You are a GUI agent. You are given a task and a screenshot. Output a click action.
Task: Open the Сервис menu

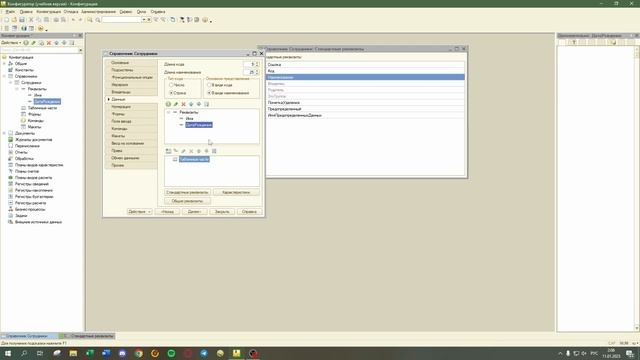click(126, 12)
